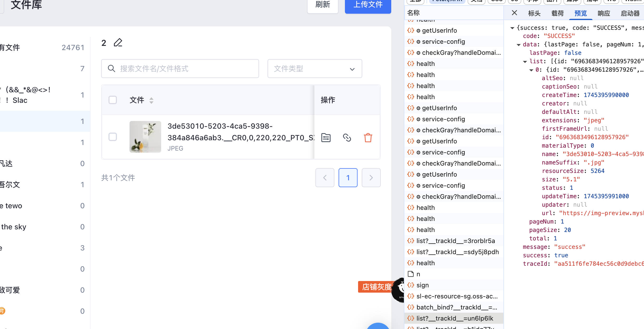The width and height of the screenshot is (644, 329).
Task: Open the n document request entry
Action: (x=418, y=274)
